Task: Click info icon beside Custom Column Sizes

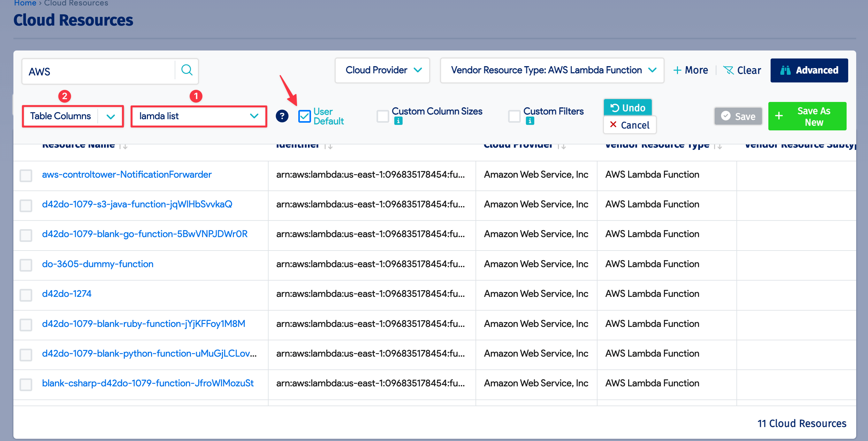Action: pos(398,120)
